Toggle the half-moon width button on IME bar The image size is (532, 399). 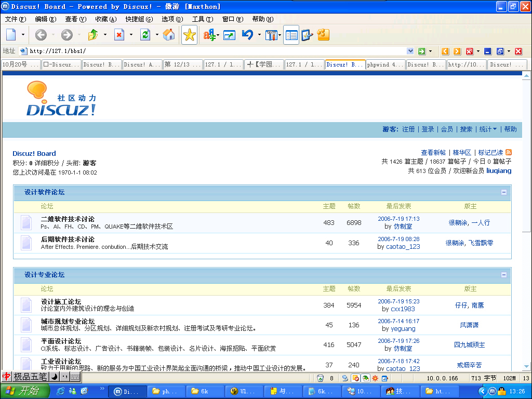tap(54, 377)
